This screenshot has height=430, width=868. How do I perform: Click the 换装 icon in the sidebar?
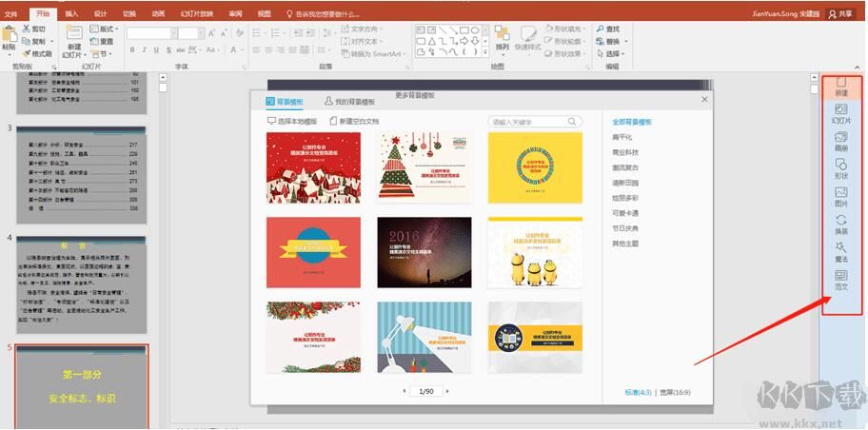tap(840, 224)
